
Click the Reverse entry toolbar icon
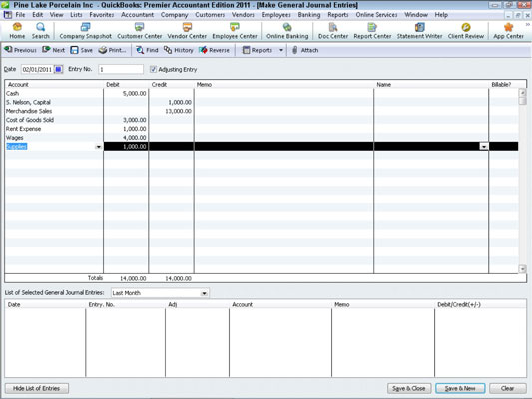tap(203, 50)
